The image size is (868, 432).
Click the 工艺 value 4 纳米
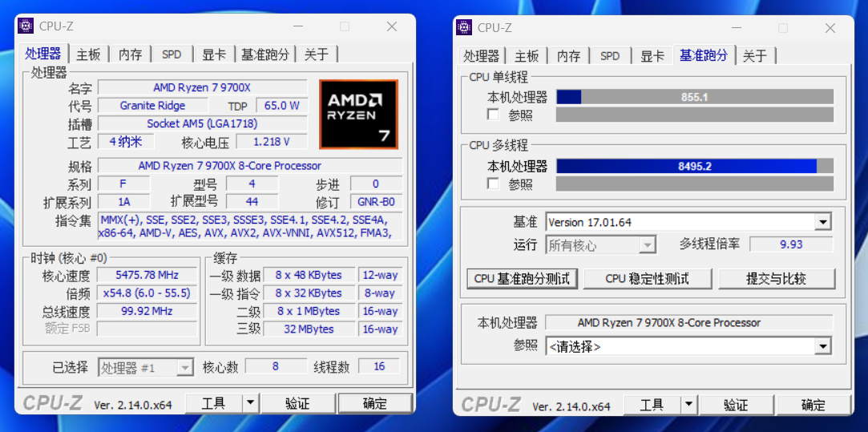tap(126, 141)
